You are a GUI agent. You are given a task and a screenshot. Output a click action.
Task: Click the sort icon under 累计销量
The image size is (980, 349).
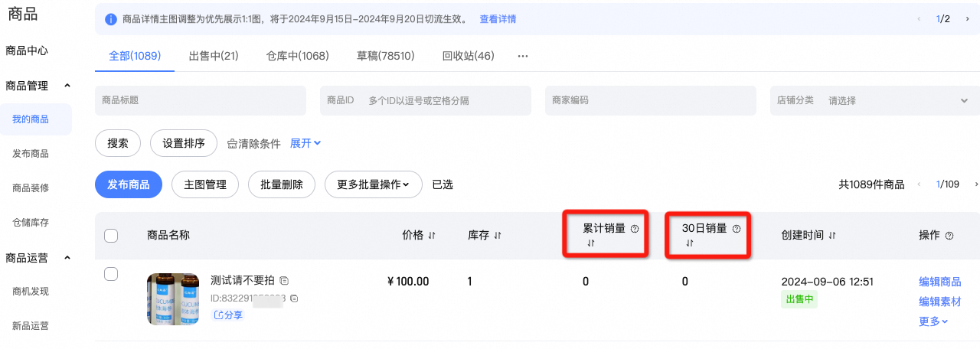(590, 243)
